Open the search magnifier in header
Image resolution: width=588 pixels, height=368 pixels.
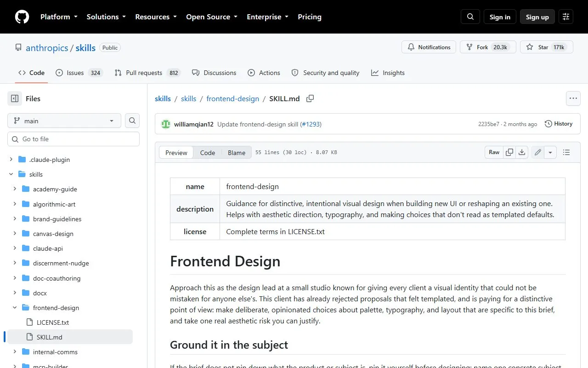(470, 17)
